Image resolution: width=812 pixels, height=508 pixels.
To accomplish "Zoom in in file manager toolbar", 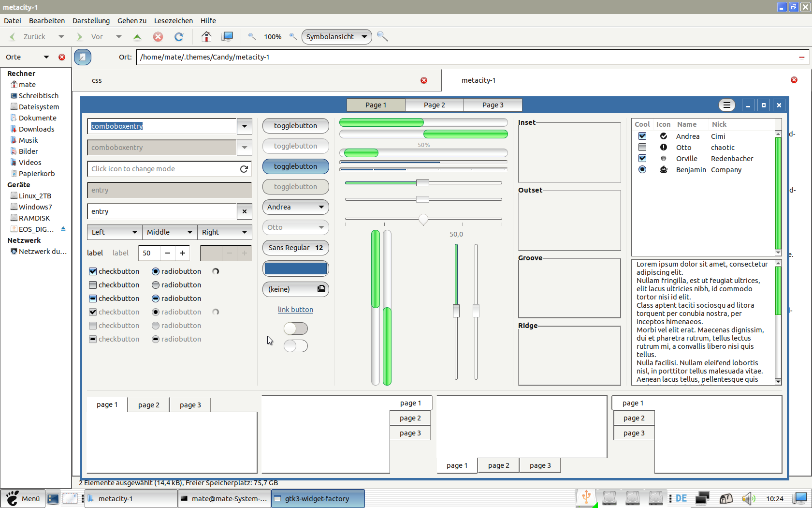I will click(x=293, y=36).
